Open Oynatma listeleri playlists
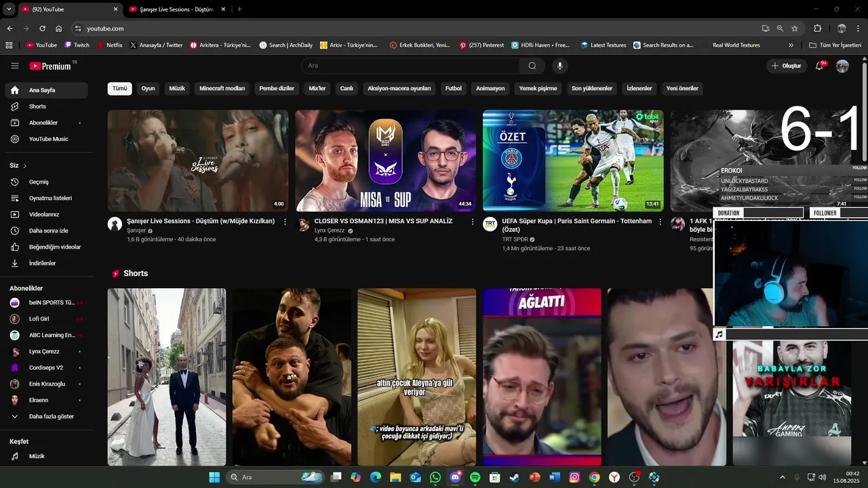The height and width of the screenshot is (488, 868). (46, 198)
